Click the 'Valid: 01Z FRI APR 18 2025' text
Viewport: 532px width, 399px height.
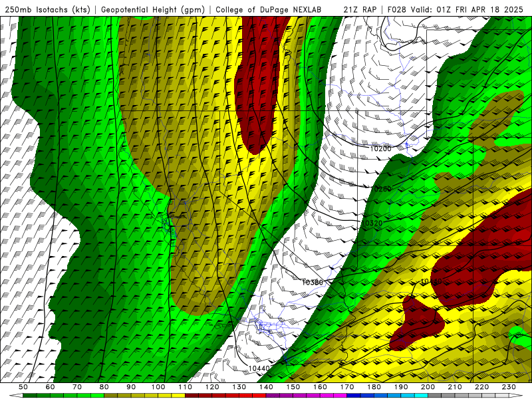pyautogui.click(x=467, y=9)
